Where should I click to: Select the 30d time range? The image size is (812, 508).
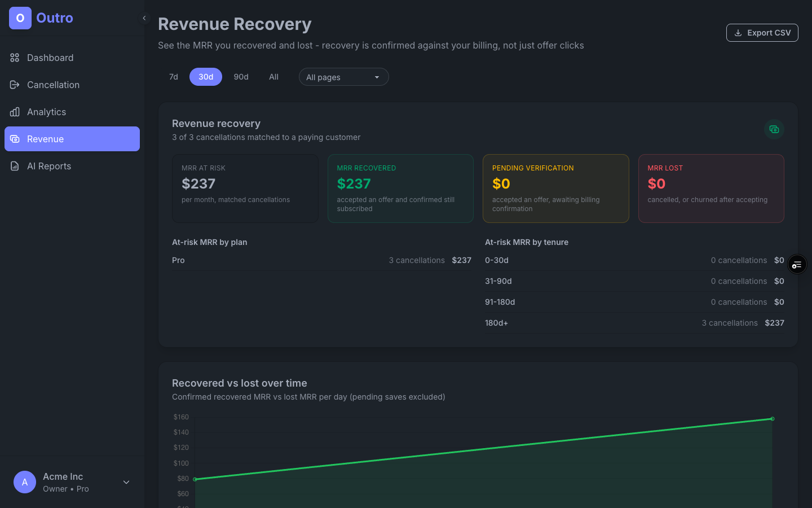tap(206, 77)
